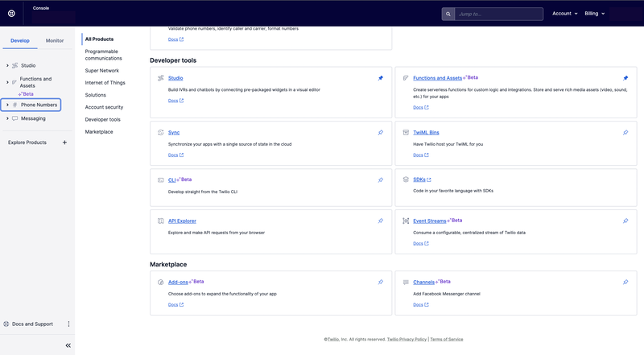Open Docs link in Add-ons card
This screenshot has width=644, height=355.
pyautogui.click(x=175, y=305)
